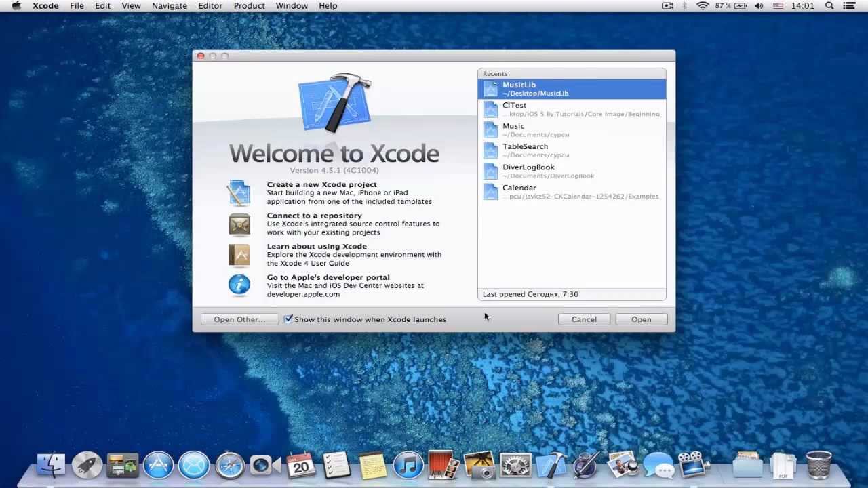Click the input language flag in menu bar

(778, 5)
